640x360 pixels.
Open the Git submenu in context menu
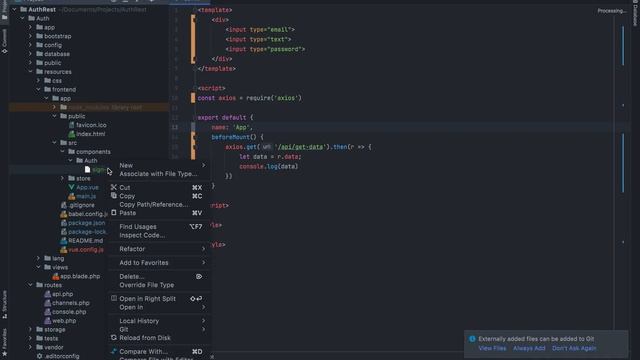tap(159, 329)
